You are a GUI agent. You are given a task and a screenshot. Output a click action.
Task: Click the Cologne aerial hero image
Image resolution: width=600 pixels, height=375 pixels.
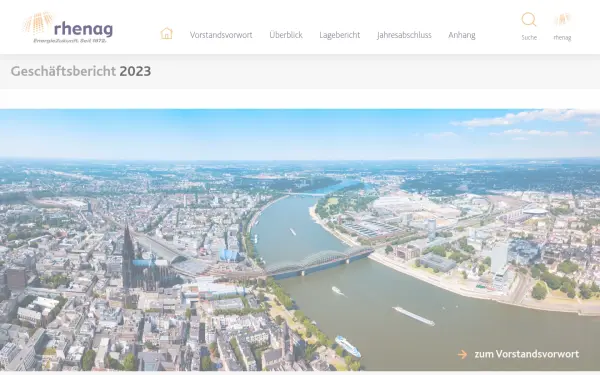[300, 240]
